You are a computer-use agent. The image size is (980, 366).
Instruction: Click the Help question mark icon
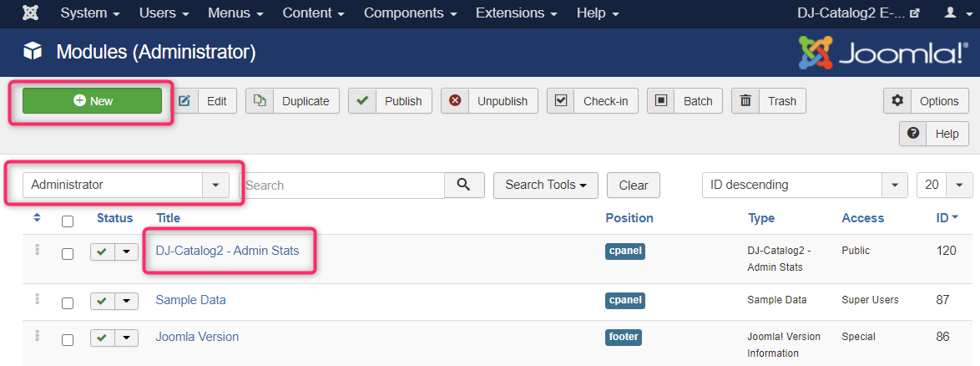pos(913,133)
